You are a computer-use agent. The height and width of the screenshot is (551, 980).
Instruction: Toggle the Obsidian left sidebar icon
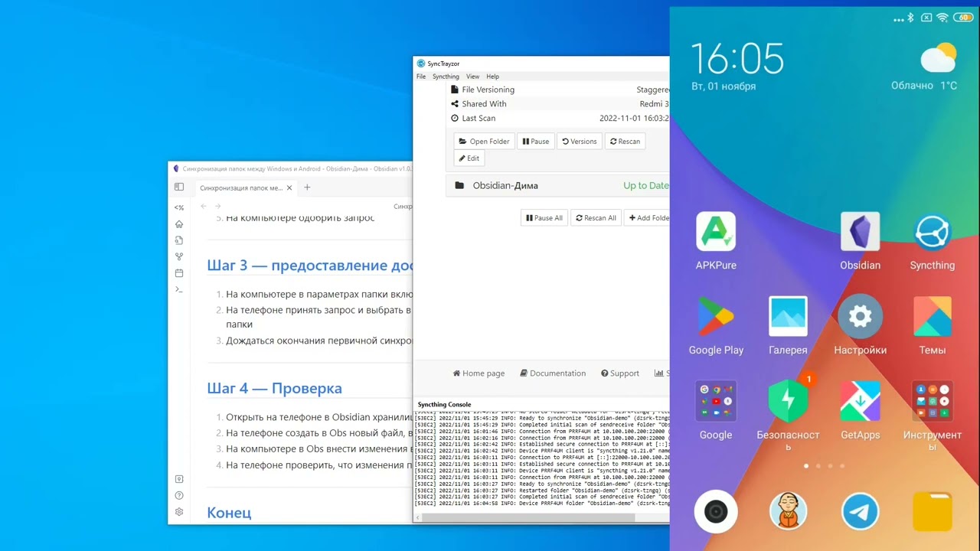(x=178, y=187)
